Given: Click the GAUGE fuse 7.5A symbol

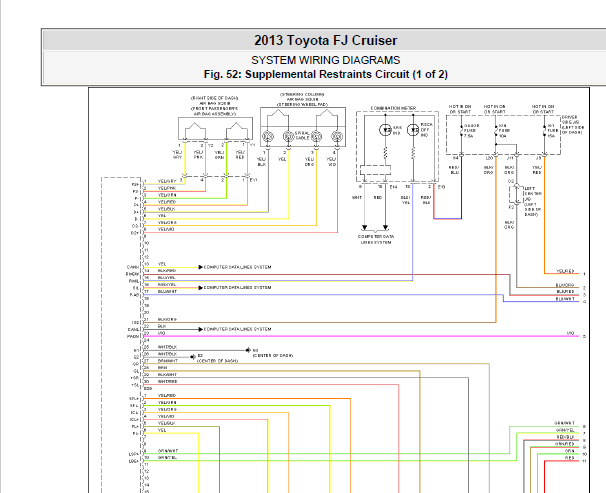Looking at the screenshot, I should 461,131.
